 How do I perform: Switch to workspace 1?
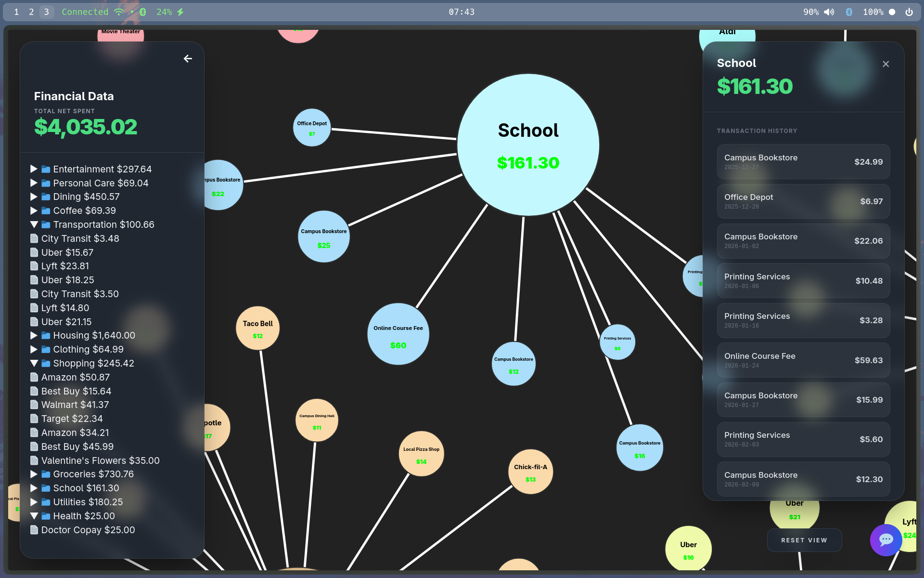click(x=16, y=12)
